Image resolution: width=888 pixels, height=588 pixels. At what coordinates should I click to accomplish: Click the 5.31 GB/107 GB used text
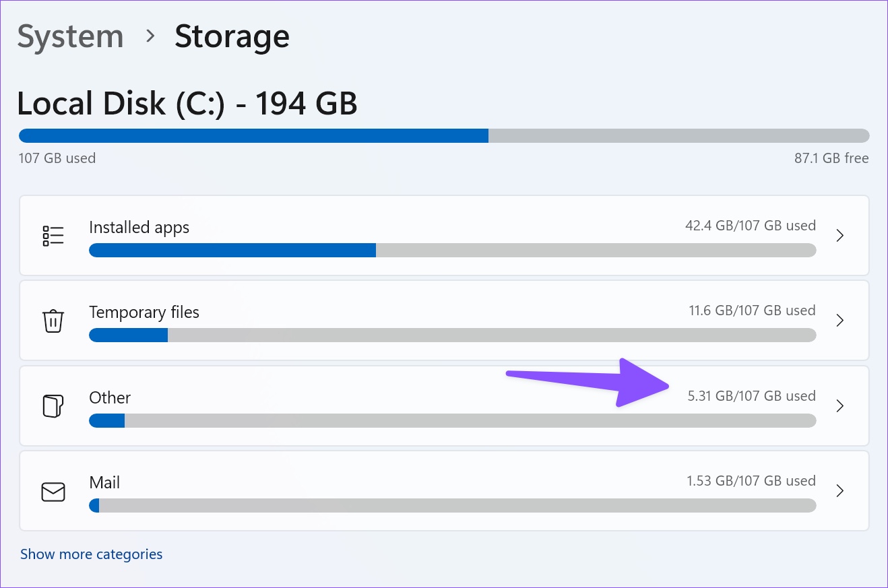(751, 396)
